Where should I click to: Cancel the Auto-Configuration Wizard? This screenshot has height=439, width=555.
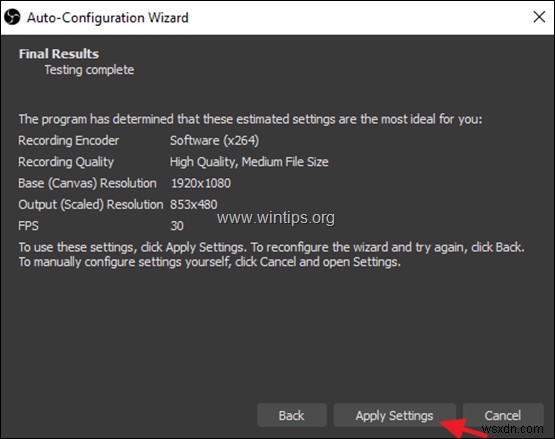pyautogui.click(x=503, y=415)
